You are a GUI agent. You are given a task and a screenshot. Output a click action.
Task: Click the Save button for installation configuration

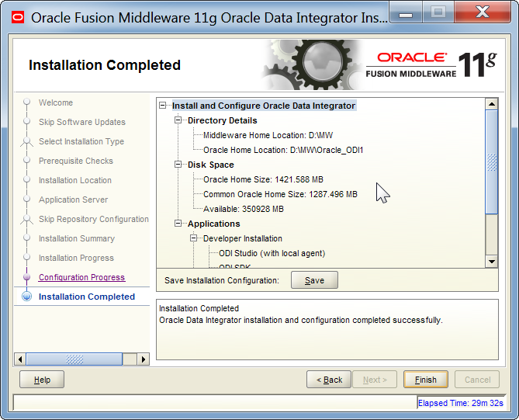pyautogui.click(x=314, y=280)
